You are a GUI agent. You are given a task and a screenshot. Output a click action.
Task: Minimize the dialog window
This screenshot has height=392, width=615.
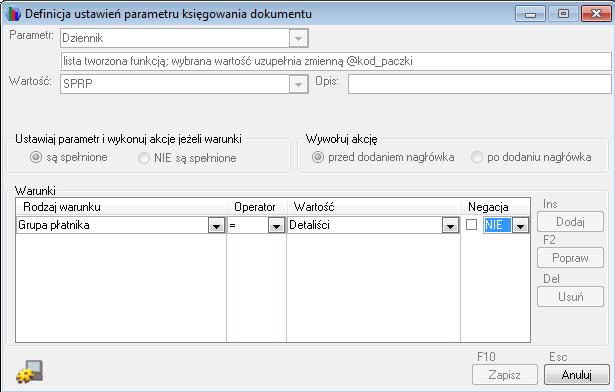[x=530, y=14]
